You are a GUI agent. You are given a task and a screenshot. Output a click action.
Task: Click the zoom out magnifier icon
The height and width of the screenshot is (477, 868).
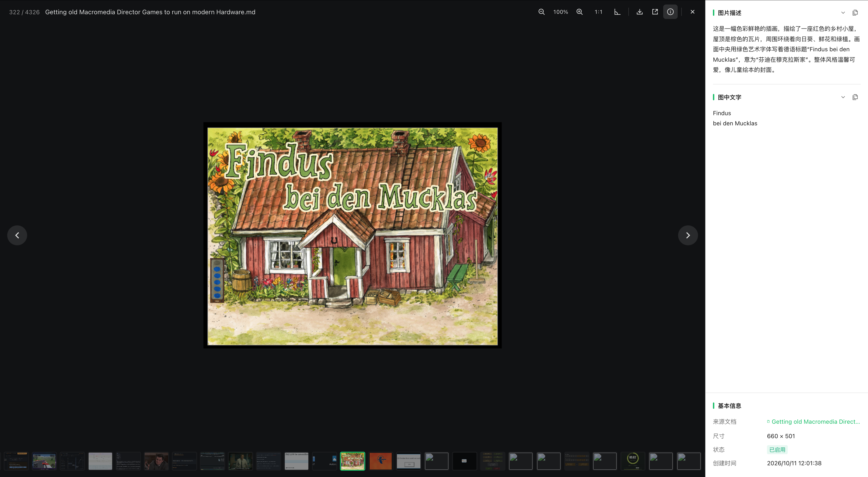point(542,12)
